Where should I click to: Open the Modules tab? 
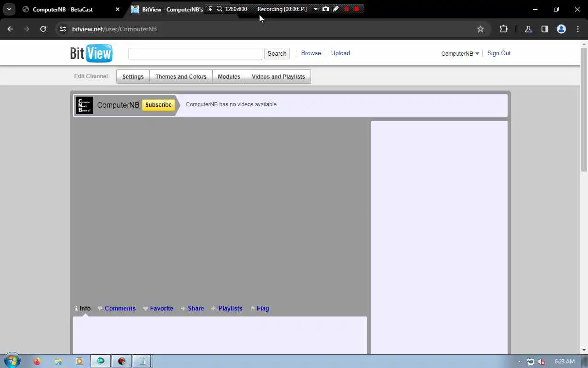(x=229, y=77)
